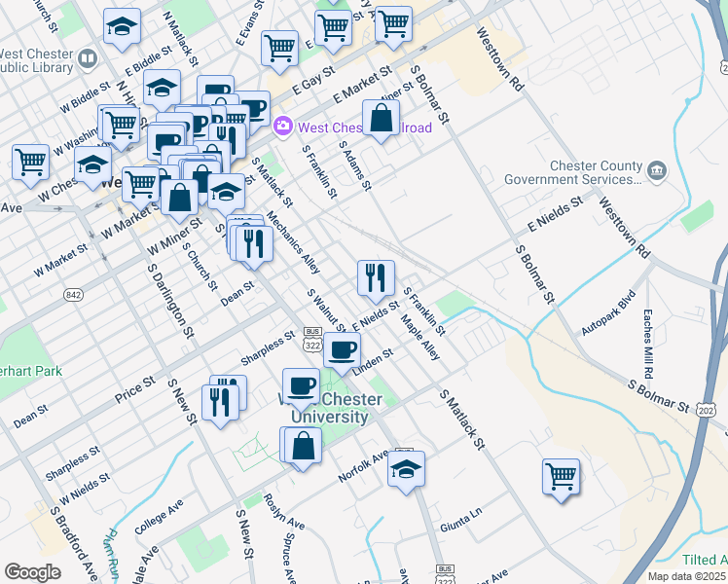The width and height of the screenshot is (728, 584).
Task: Click the graduation cap marker by S Matlack St
Action: click(x=227, y=195)
